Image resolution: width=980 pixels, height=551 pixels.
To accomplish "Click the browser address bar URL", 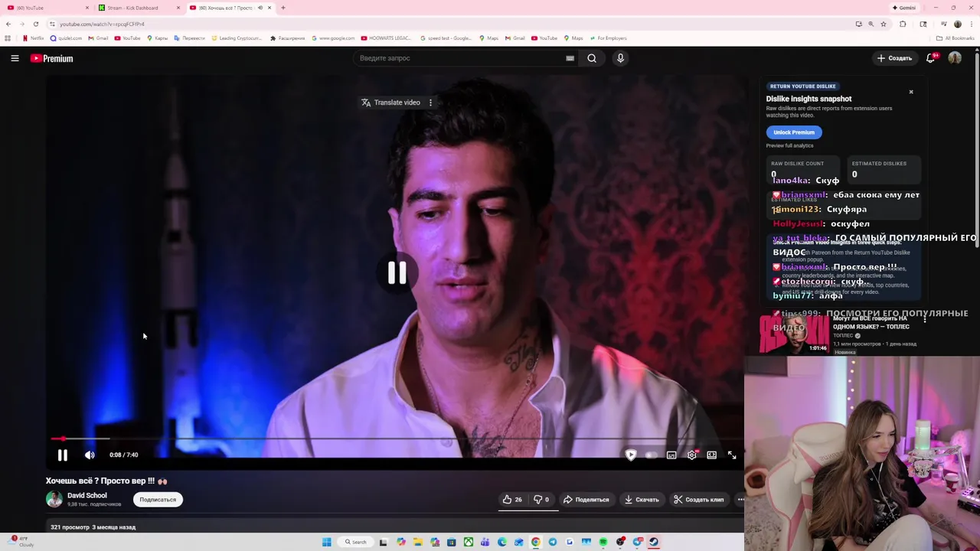I will [103, 24].
